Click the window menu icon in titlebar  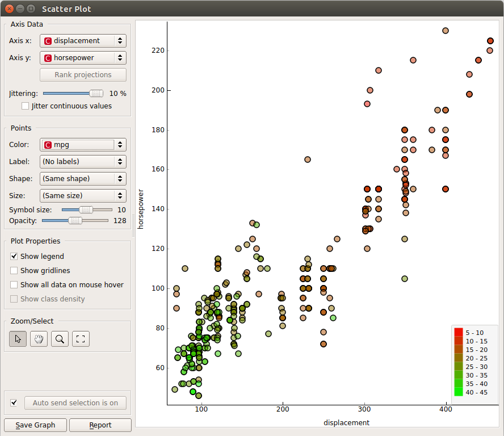click(x=31, y=9)
